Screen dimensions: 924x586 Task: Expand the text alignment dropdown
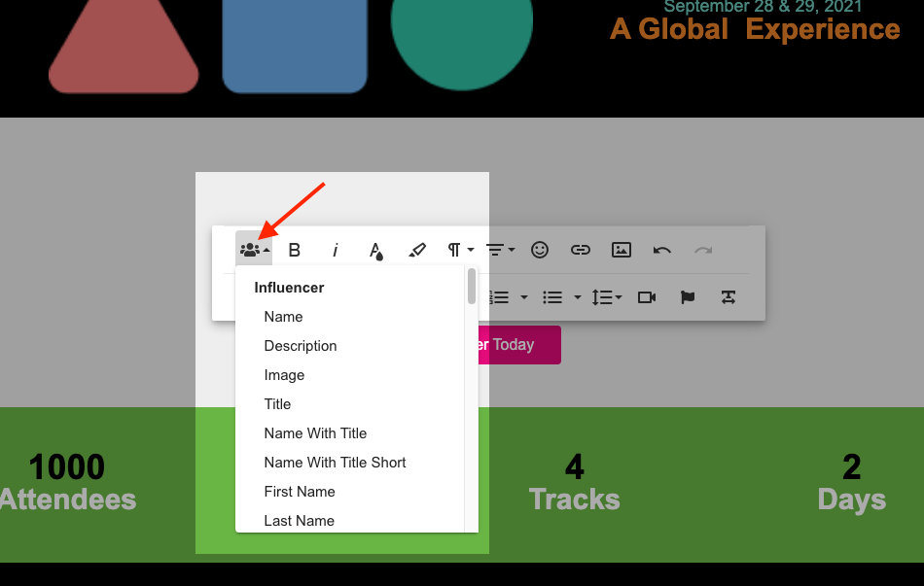500,250
